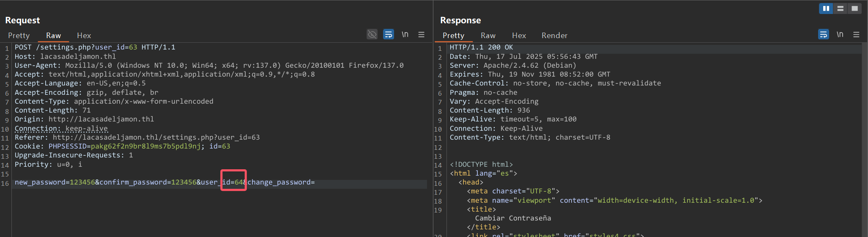
Task: Open the Request panel options menu
Action: tap(422, 34)
